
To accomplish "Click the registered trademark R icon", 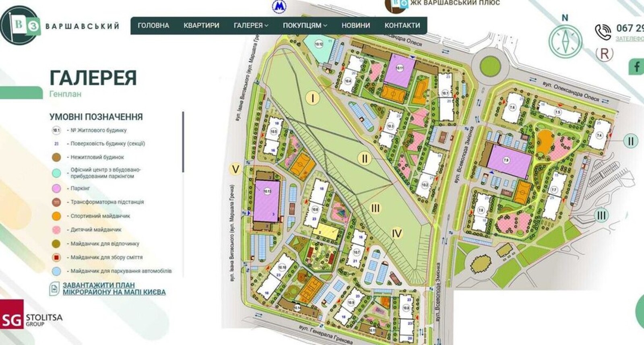I will coord(604,54).
